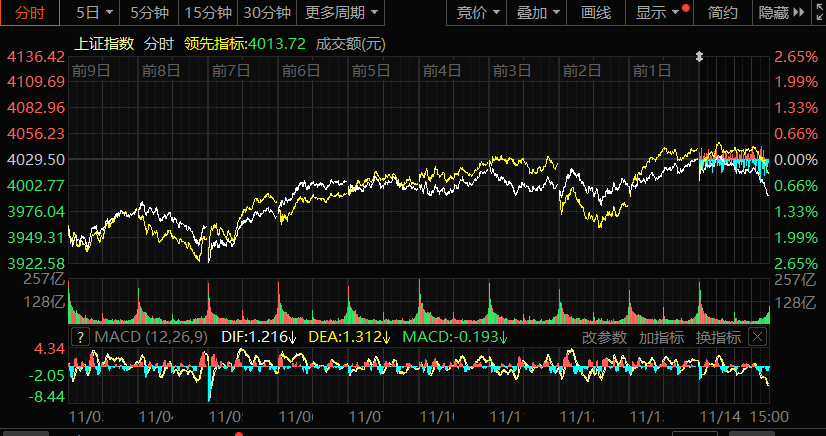Close the MACD indicator panel
Image resolution: width=826 pixels, height=436 pixels.
[759, 337]
